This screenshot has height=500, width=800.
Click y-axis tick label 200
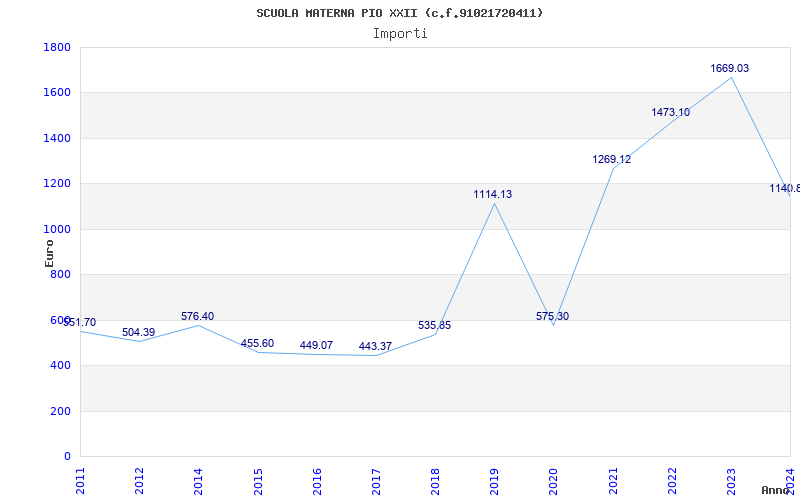[61, 411]
